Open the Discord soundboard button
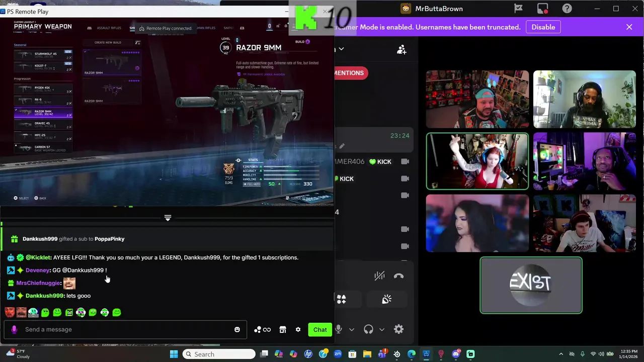Viewport: 644px width, 362px height. tap(386, 299)
